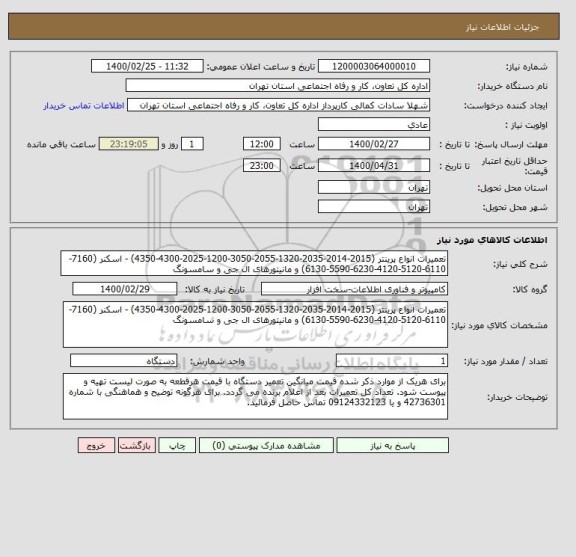
Task: Click the label شماره نیاز
Action: 526,67
